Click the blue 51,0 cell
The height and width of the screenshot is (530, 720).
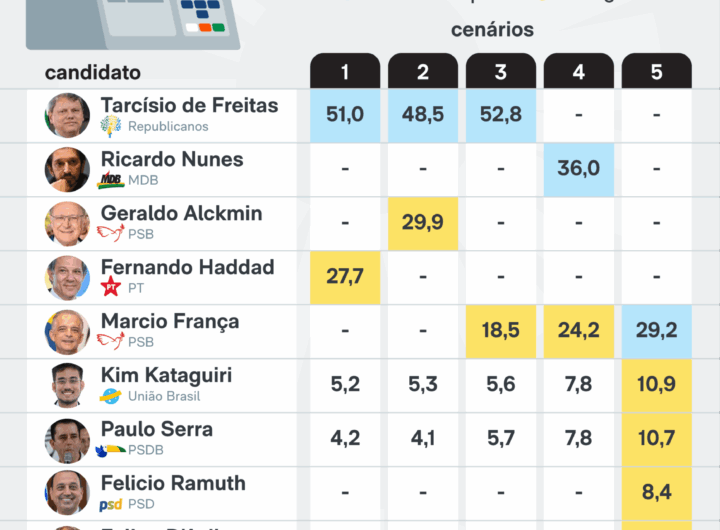(345, 115)
